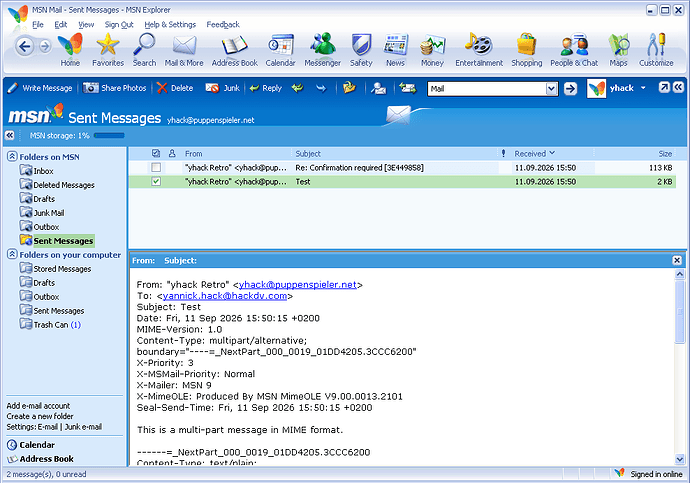690x483 pixels.
Task: Open the Edit menu
Action: click(61, 25)
